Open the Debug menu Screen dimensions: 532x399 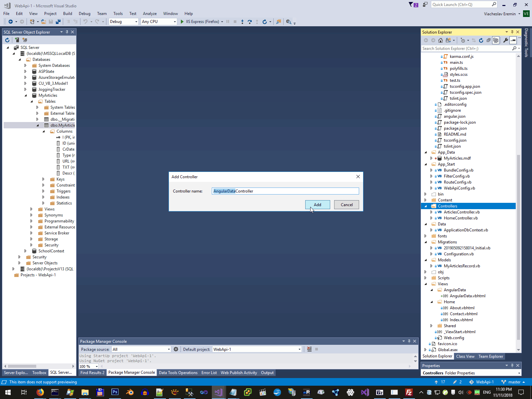pos(84,14)
